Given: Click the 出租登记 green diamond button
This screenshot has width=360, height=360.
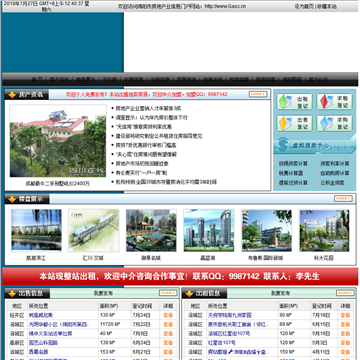Looking at the screenshot, I should pyautogui.click(x=294, y=102).
